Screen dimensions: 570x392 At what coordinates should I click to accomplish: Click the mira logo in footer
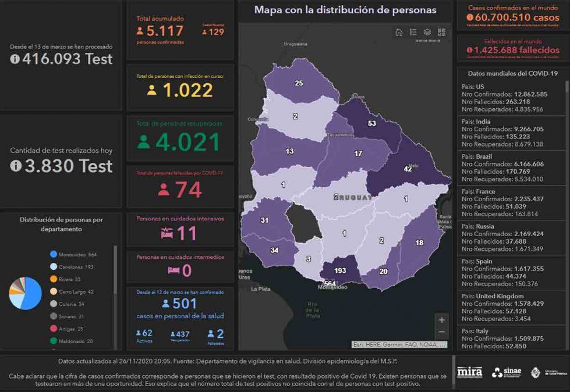[x=469, y=372]
